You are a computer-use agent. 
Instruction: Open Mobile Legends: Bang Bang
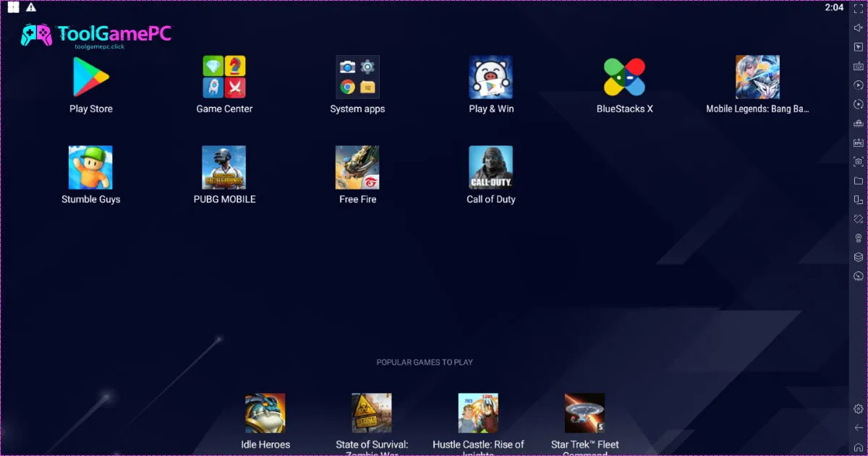(x=757, y=75)
